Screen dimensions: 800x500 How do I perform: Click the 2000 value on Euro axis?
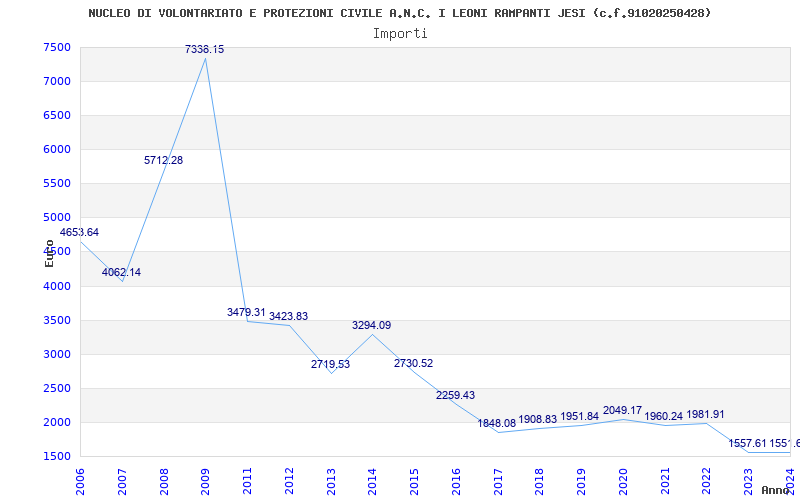point(56,422)
